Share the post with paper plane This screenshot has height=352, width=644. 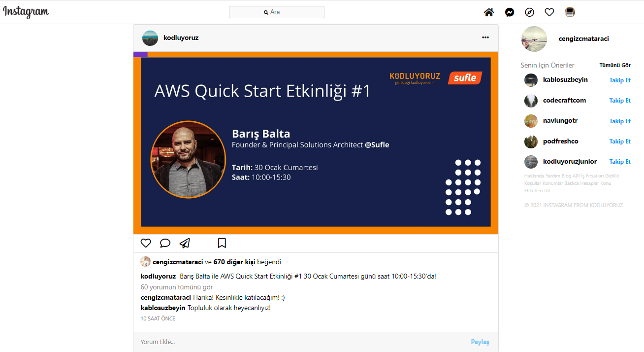(x=185, y=243)
